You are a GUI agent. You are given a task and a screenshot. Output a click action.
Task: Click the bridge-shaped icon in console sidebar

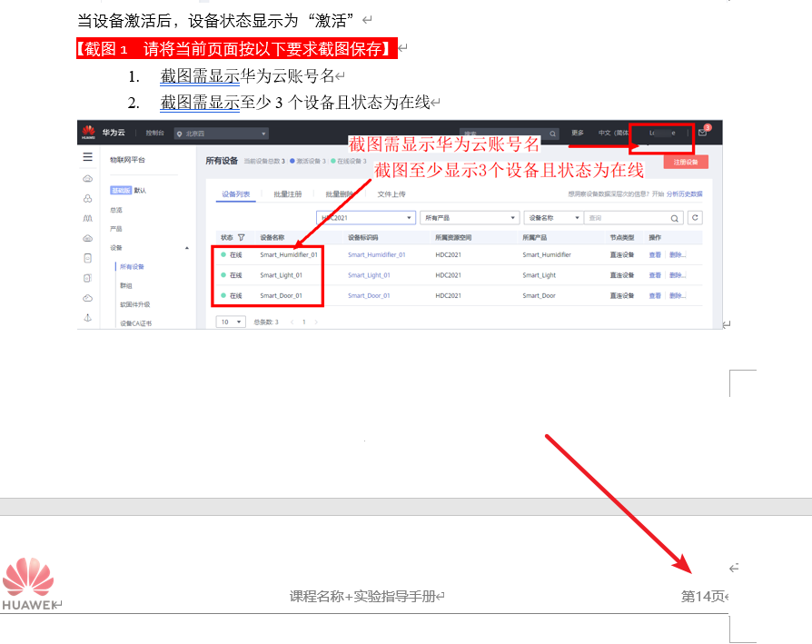[x=87, y=219]
